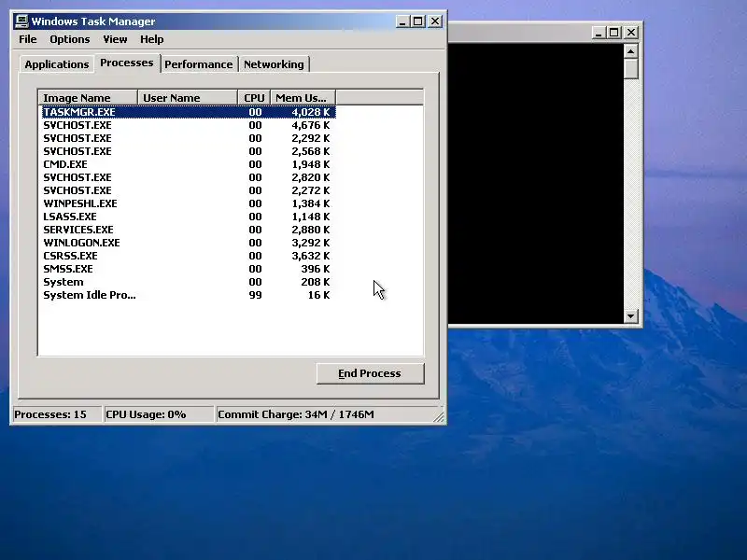Viewport: 747px width, 560px height.
Task: Maximize the black console window
Action: tap(614, 33)
